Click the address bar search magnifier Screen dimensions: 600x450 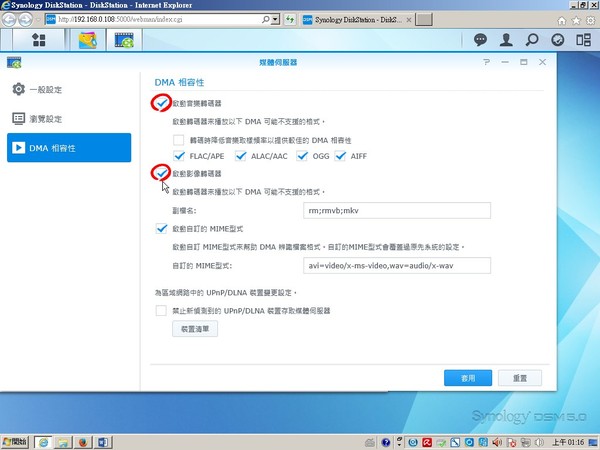[266, 19]
